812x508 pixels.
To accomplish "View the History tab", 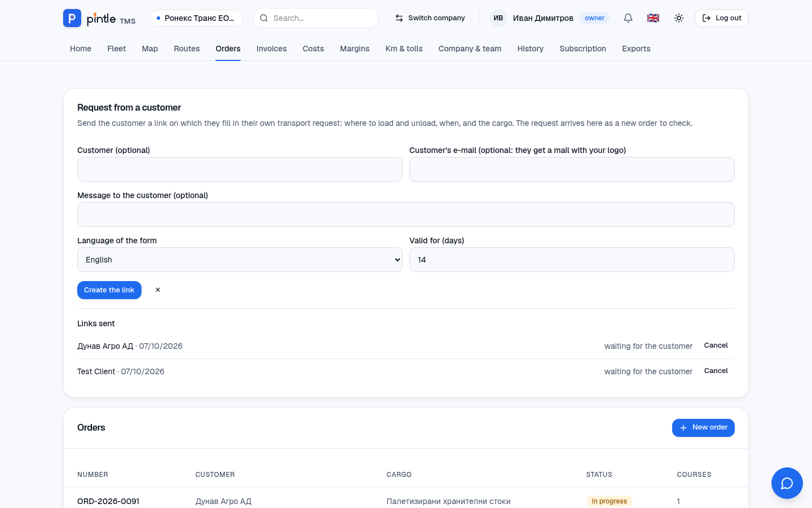I will click(x=531, y=49).
